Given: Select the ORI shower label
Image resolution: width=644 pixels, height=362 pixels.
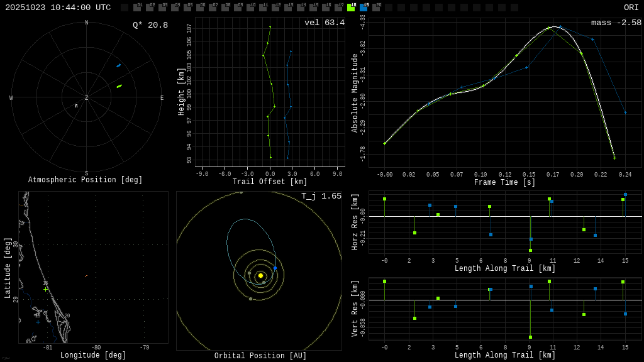Looking at the screenshot, I should click(x=631, y=8).
